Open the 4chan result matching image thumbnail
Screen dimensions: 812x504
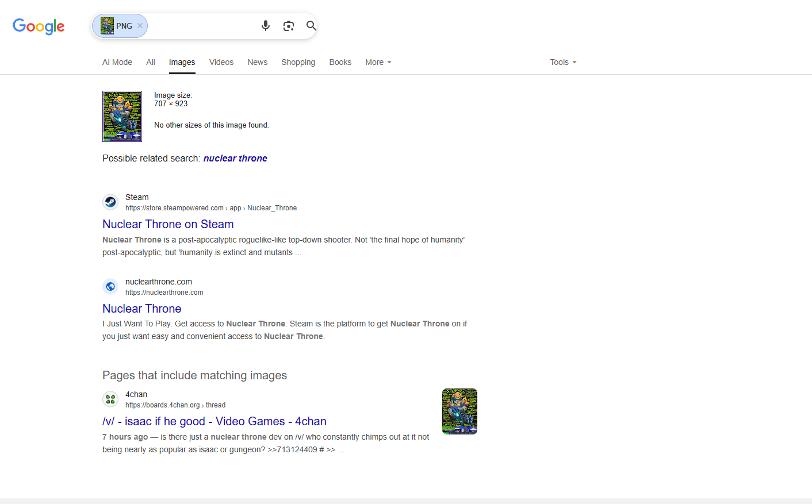[459, 411]
